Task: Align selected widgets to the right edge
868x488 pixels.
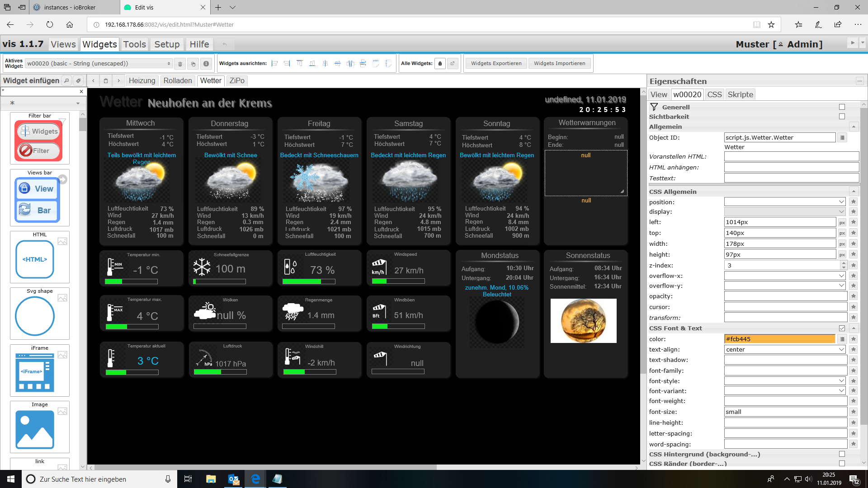Action: (287, 64)
